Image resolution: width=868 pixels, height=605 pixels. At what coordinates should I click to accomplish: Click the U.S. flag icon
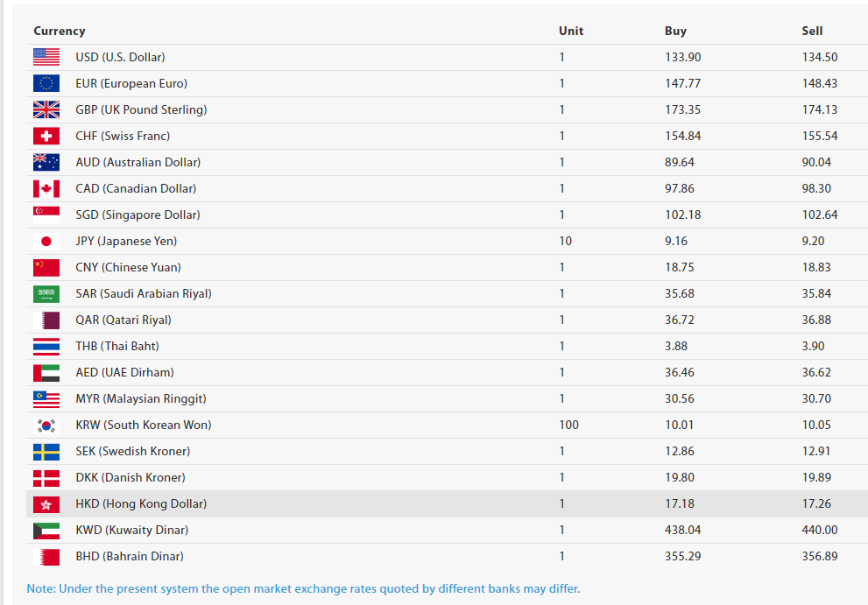click(46, 57)
